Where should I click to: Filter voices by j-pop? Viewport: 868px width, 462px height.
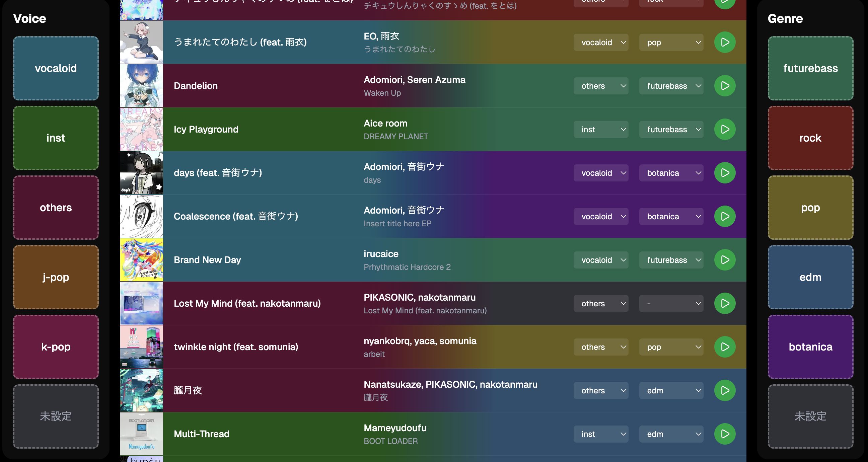click(x=56, y=277)
